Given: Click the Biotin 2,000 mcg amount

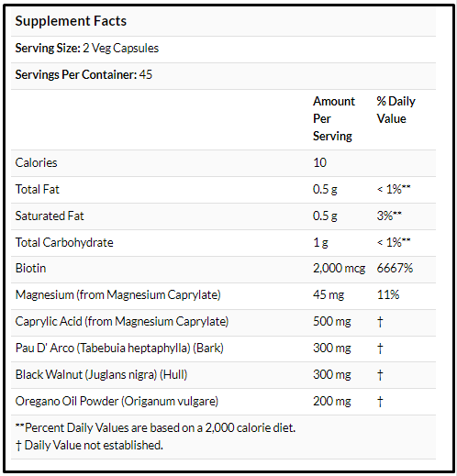Looking at the screenshot, I should tap(339, 269).
